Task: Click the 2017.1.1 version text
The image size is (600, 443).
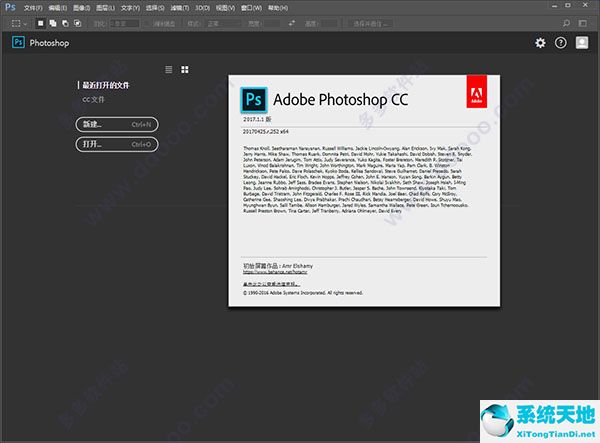Action: coord(257,119)
